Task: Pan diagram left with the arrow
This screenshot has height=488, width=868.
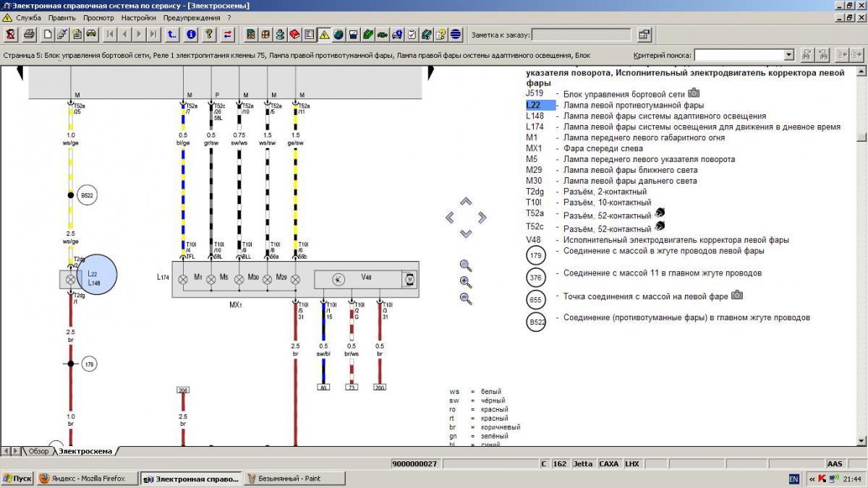Action: coord(450,217)
